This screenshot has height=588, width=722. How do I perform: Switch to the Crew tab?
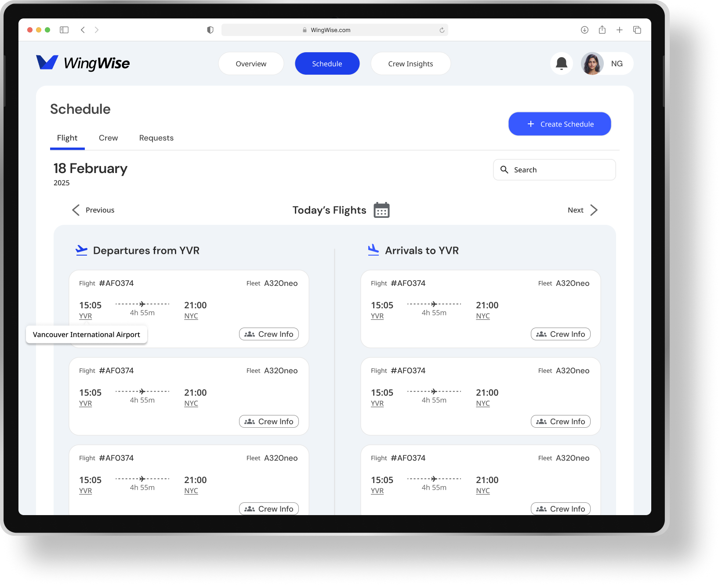(x=108, y=138)
